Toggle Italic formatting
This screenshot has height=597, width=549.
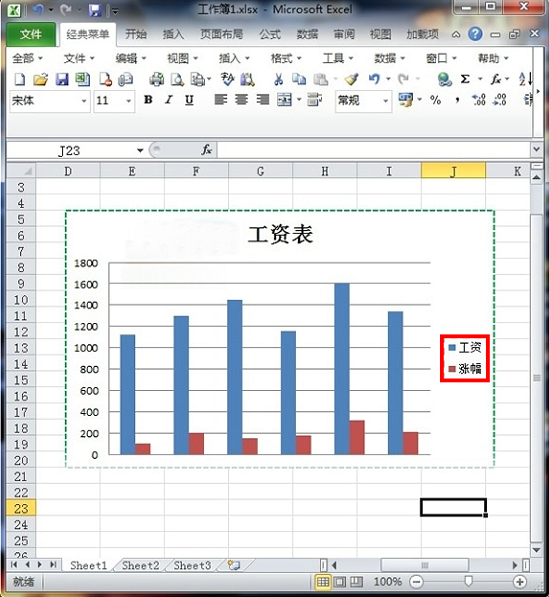pyautogui.click(x=169, y=100)
